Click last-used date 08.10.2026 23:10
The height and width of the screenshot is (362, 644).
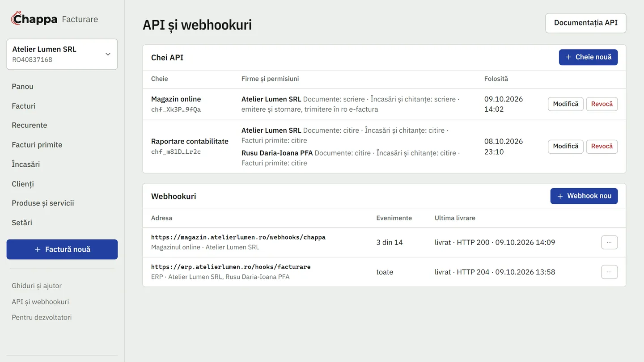pos(504,147)
